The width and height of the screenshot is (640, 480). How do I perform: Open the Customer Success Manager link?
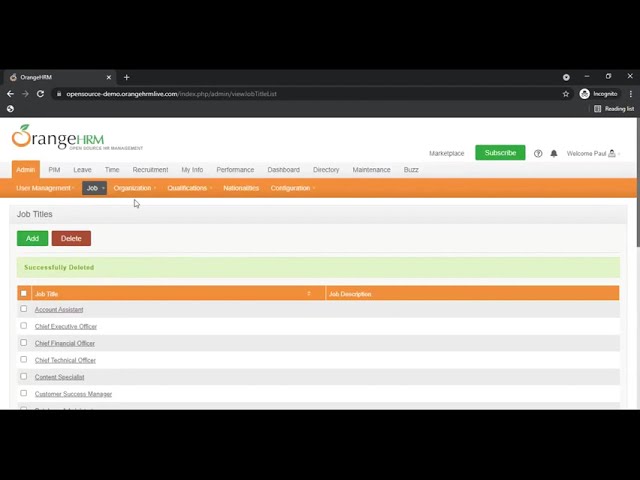[x=73, y=394]
